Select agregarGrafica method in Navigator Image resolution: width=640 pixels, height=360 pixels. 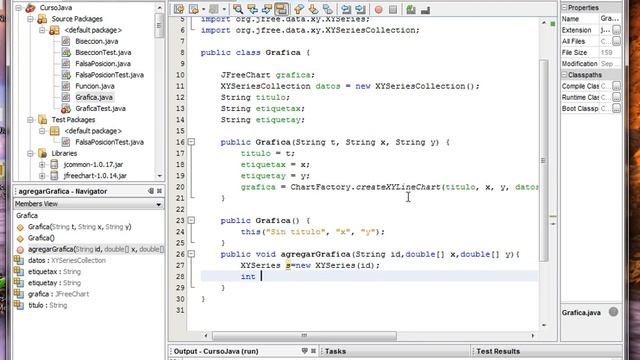(x=96, y=249)
